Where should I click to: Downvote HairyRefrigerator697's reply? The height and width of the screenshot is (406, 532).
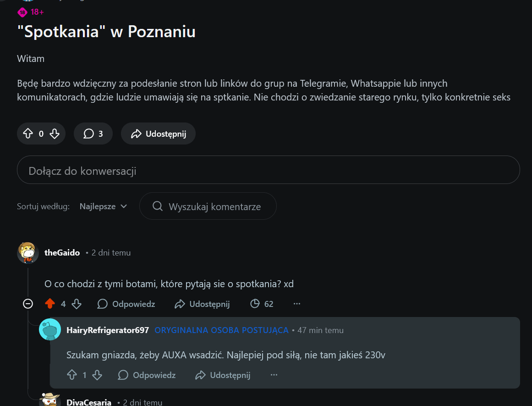(x=97, y=375)
